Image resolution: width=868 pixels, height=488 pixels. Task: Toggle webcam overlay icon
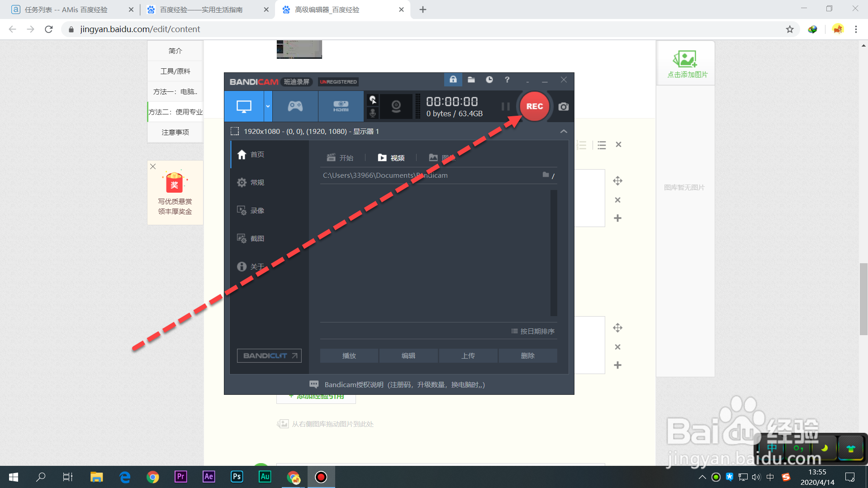tap(396, 106)
